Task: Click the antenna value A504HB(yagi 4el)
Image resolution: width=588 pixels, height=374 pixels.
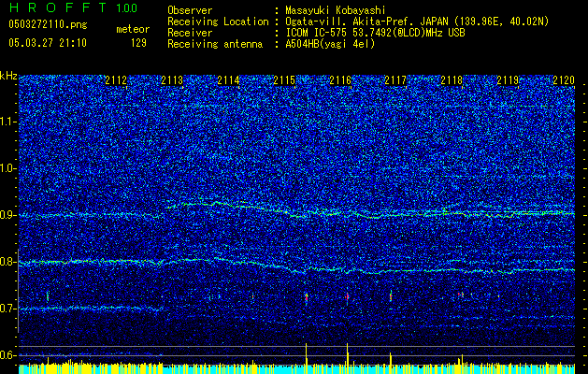Action: [x=330, y=44]
